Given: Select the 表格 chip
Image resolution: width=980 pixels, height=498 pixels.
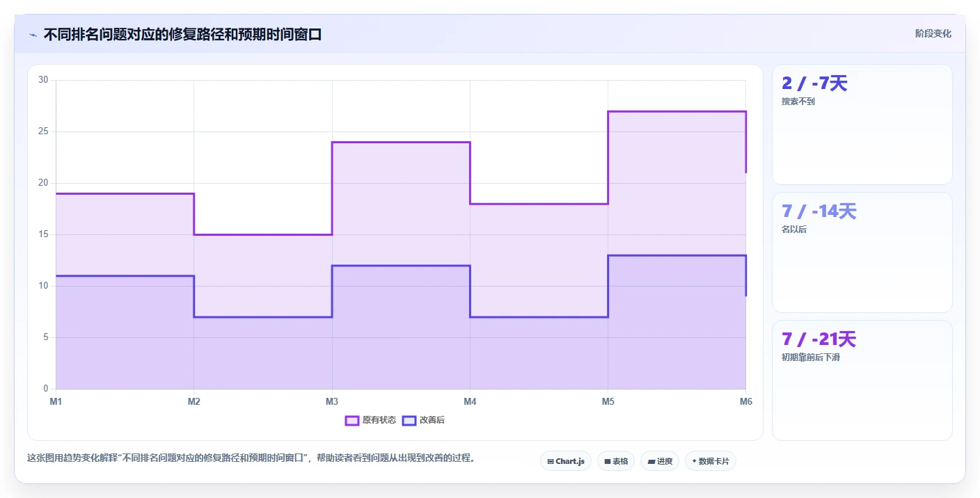Looking at the screenshot, I should click(616, 461).
